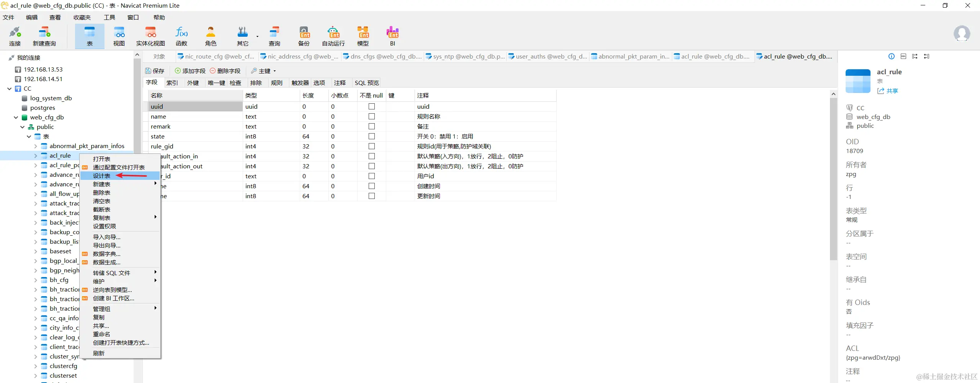Open the 自动运行 automation toolbar icon
This screenshot has width=980, height=383.
pyautogui.click(x=333, y=36)
